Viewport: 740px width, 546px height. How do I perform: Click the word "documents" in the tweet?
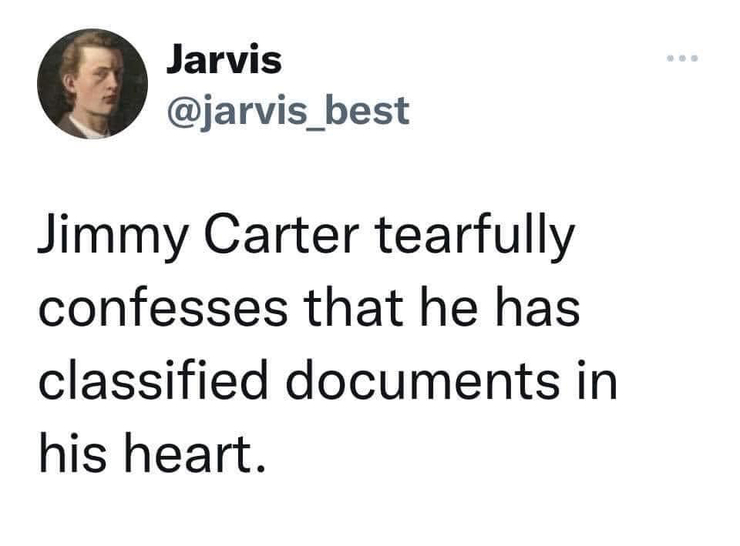click(423, 379)
